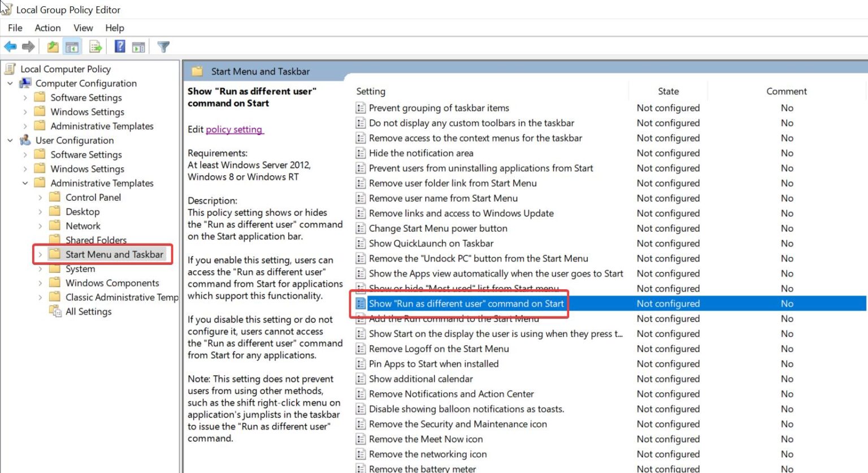Expand the Windows Components node
Screen dimensions: 868x473
pyautogui.click(x=40, y=283)
